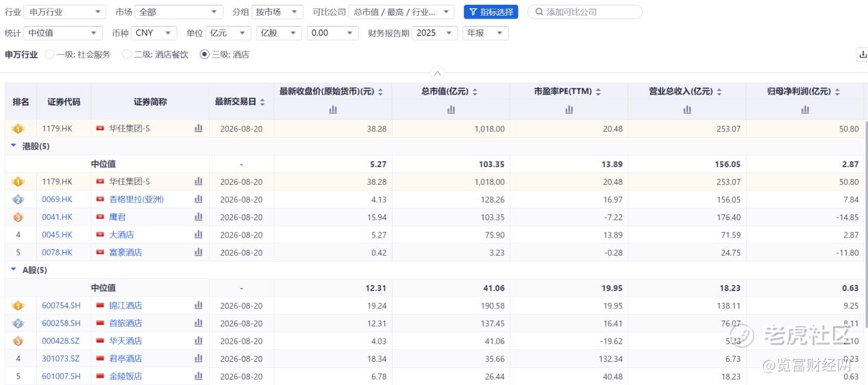The image size is (868, 385).
Task: Open stock link 0078.HK
Action: click(57, 253)
